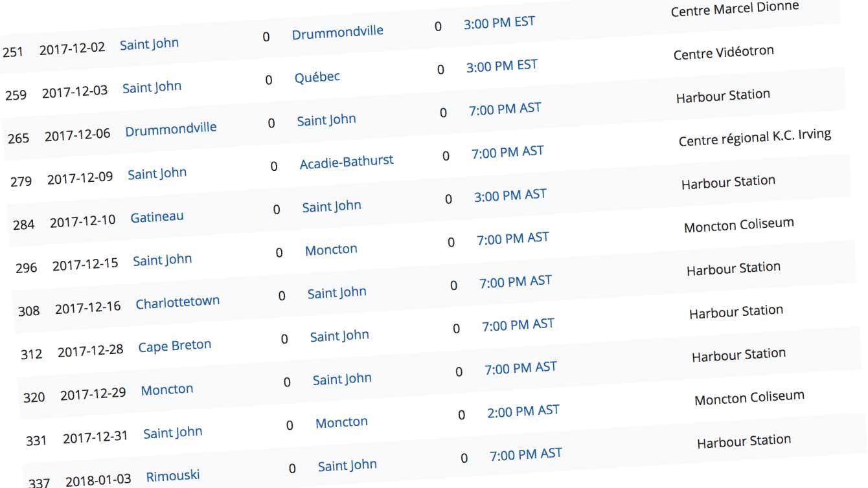868x488 pixels.
Task: Open the Québec team link
Action: [317, 77]
